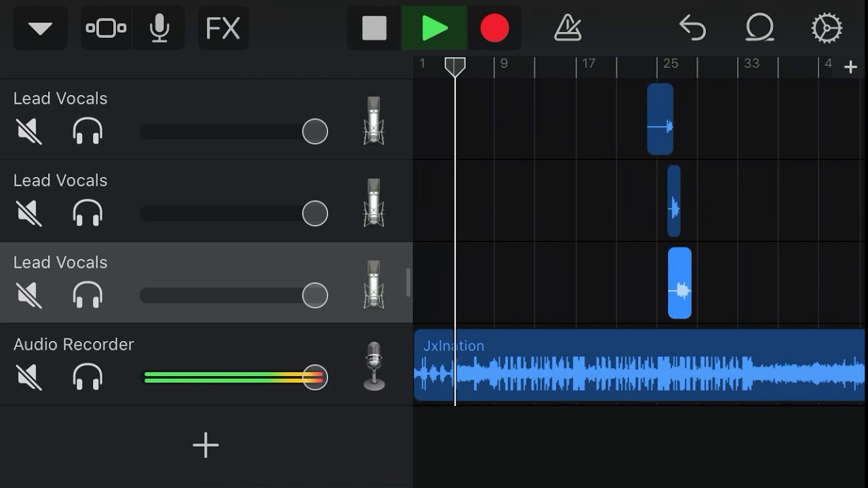The image size is (868, 488).
Task: Jump to bar 9 in the ruler
Action: coord(504,64)
